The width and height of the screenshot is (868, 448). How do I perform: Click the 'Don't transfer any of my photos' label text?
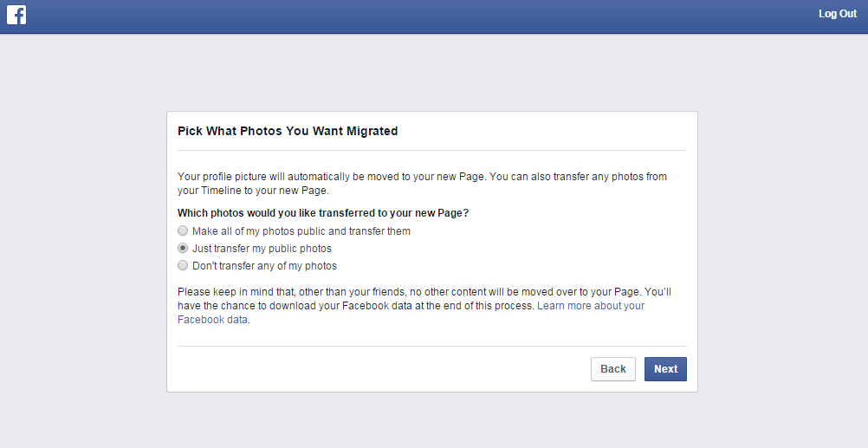(x=264, y=266)
